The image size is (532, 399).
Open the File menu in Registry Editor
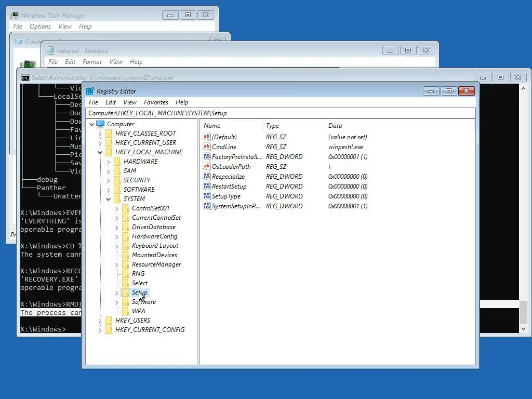[x=94, y=102]
